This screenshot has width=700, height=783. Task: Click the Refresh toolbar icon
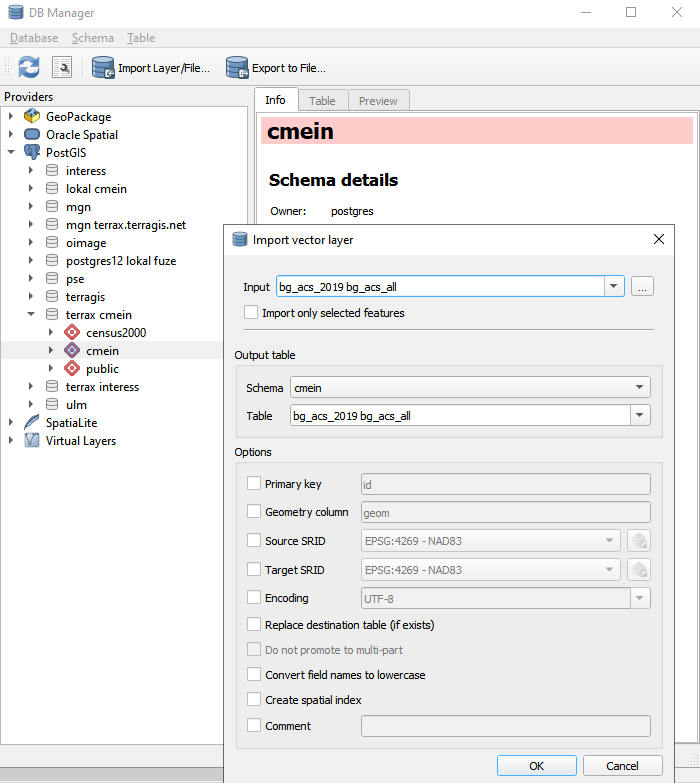coord(29,67)
